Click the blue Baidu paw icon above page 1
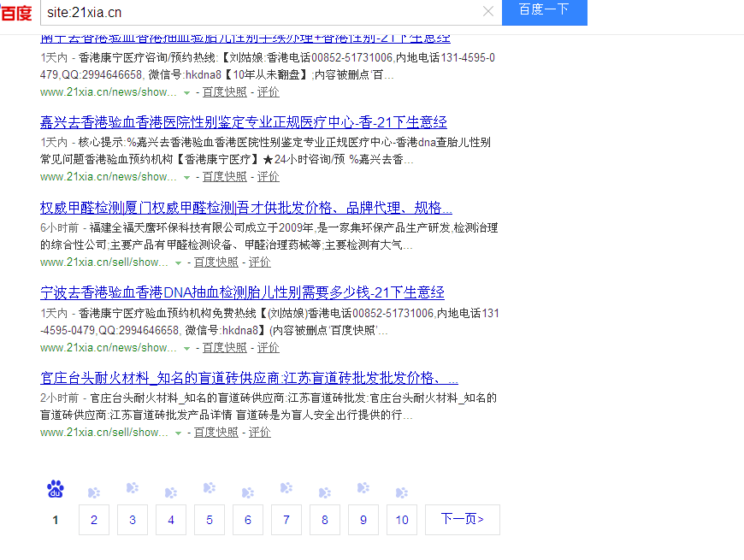The height and width of the screenshot is (560, 744). (x=55, y=489)
